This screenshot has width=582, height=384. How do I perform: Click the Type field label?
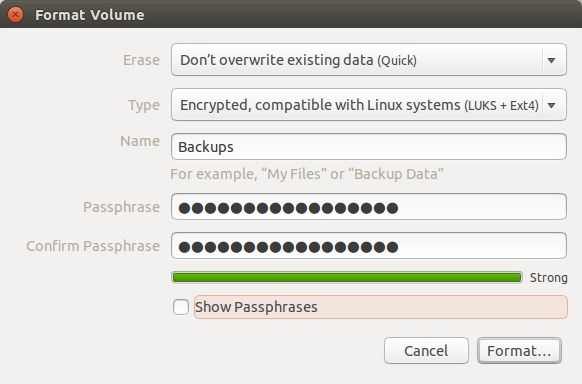point(144,105)
